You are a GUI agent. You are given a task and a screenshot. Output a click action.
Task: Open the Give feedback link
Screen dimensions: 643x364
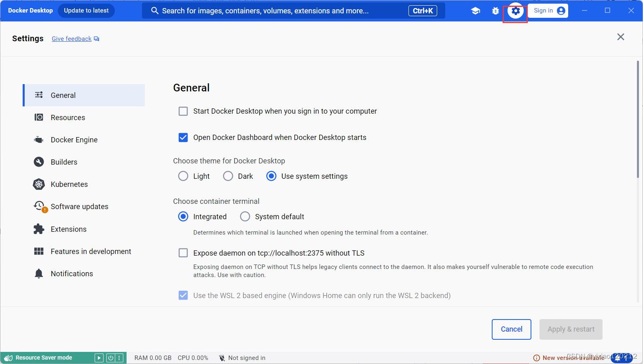tap(72, 39)
